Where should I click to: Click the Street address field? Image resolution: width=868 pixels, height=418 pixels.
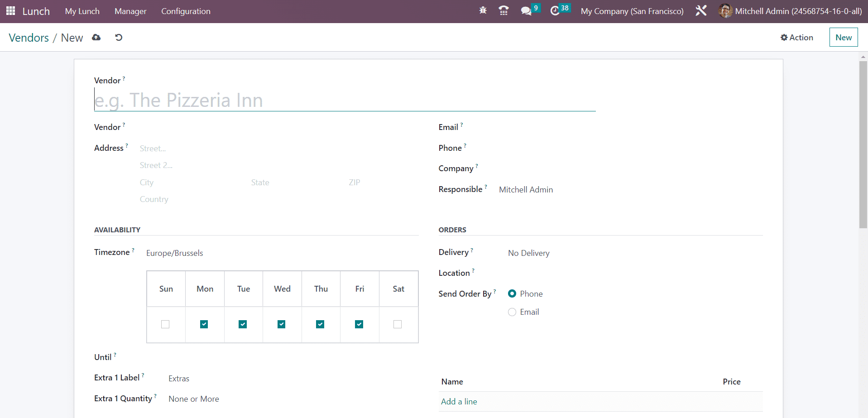click(x=279, y=149)
